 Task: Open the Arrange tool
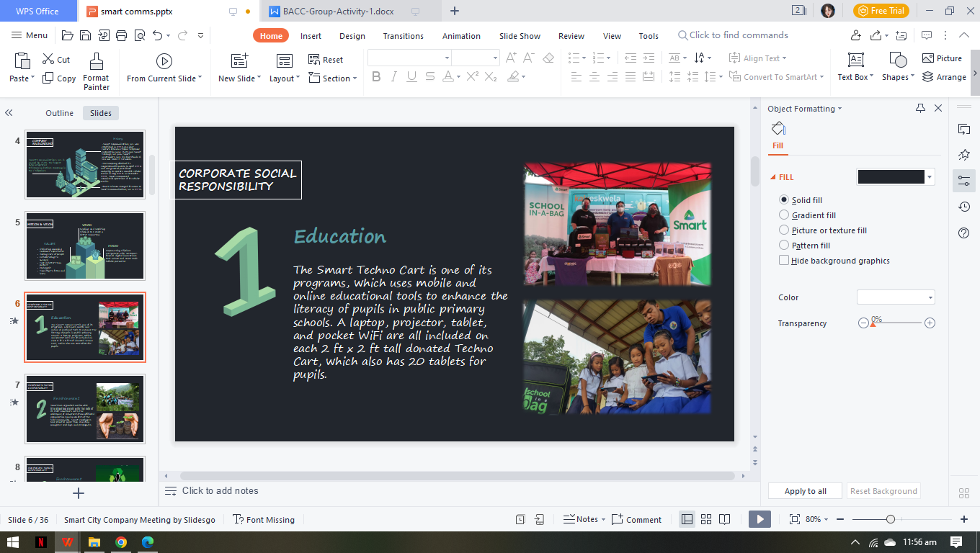(x=944, y=77)
